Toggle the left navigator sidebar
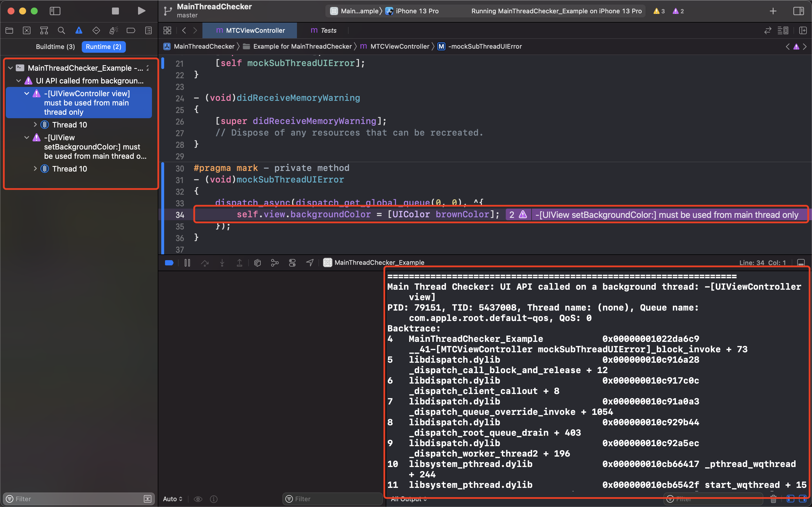 coord(55,11)
